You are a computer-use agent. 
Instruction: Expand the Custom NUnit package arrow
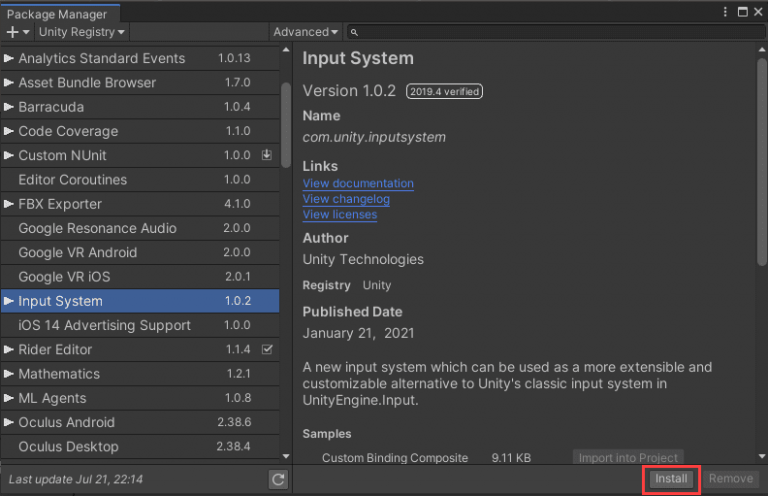pos(8,155)
